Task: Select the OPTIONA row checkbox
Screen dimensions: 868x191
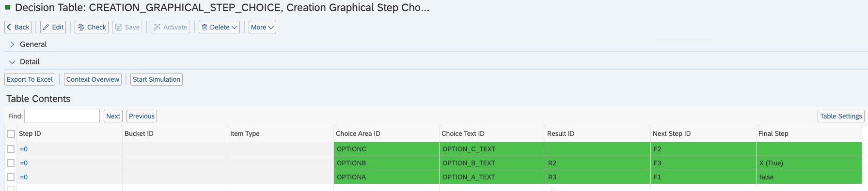Action: [x=11, y=177]
